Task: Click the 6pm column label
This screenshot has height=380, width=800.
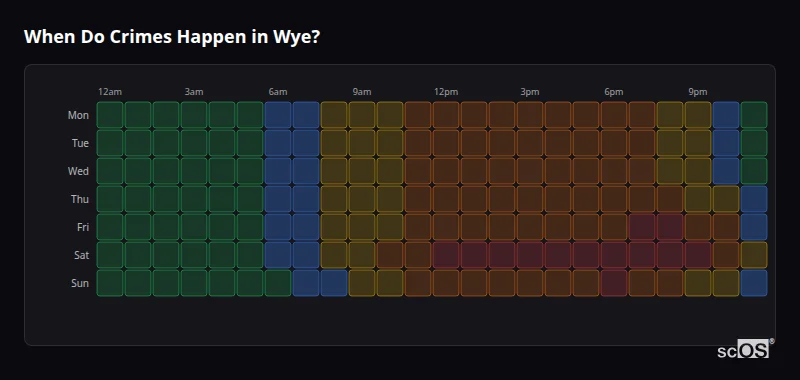Action: [x=614, y=92]
